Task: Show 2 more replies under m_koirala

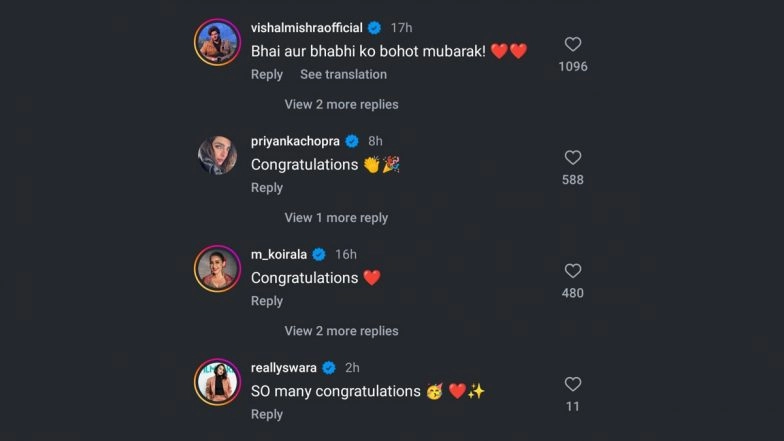Action: click(x=341, y=330)
